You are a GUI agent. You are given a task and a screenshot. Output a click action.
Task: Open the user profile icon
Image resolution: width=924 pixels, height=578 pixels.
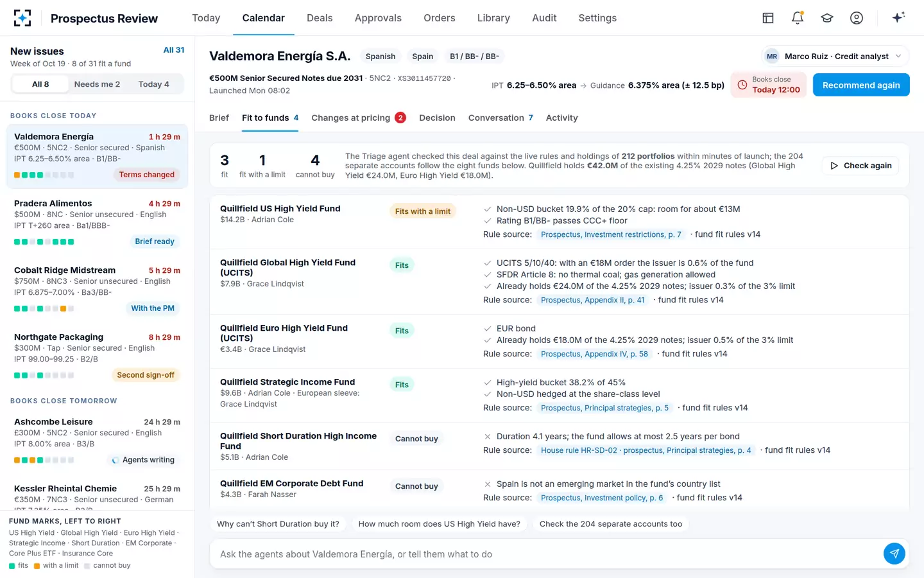(x=857, y=18)
